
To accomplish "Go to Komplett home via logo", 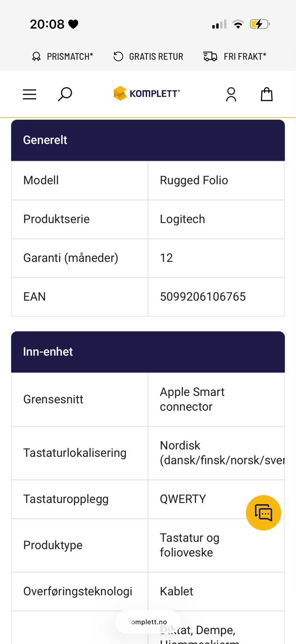I will click(x=147, y=93).
